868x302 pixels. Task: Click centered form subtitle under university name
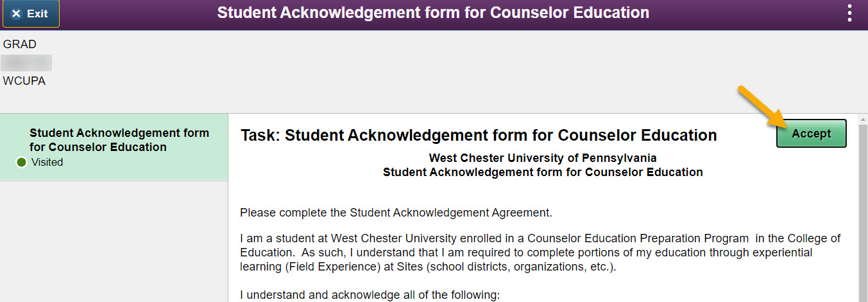[543, 172]
